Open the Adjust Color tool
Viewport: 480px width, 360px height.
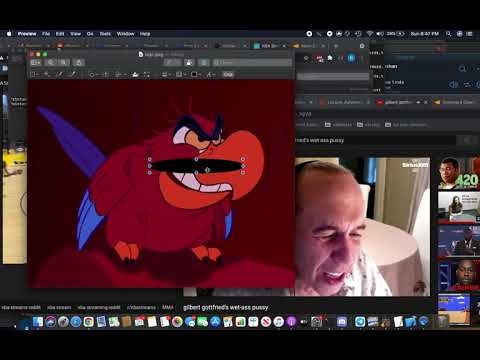point(135,75)
